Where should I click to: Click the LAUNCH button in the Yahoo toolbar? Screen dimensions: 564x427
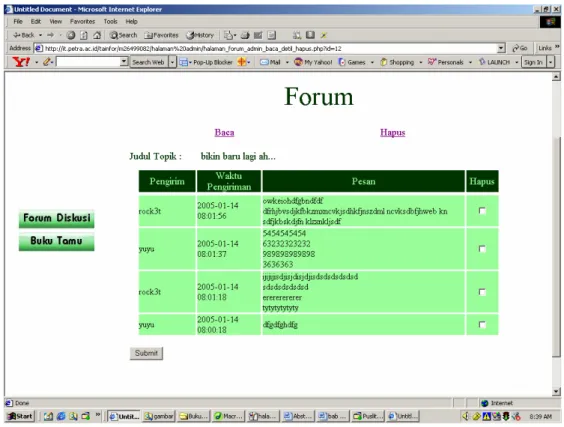click(494, 62)
